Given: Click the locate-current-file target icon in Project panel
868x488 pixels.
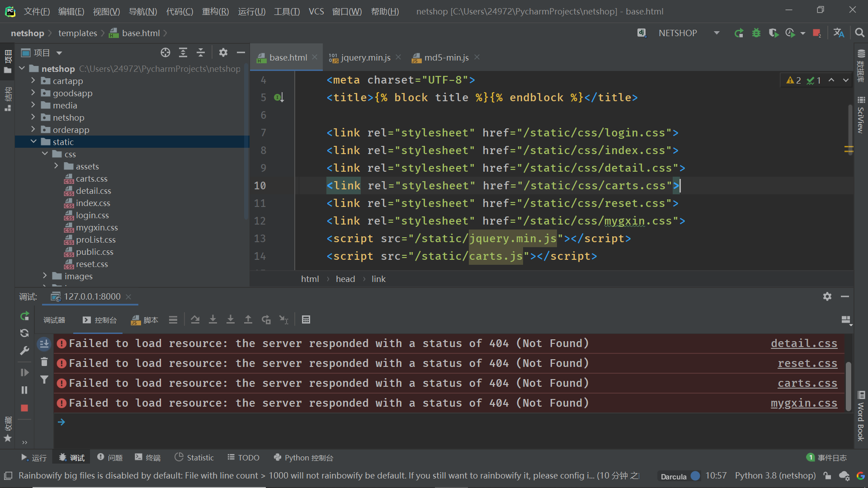Looking at the screenshot, I should tap(165, 53).
